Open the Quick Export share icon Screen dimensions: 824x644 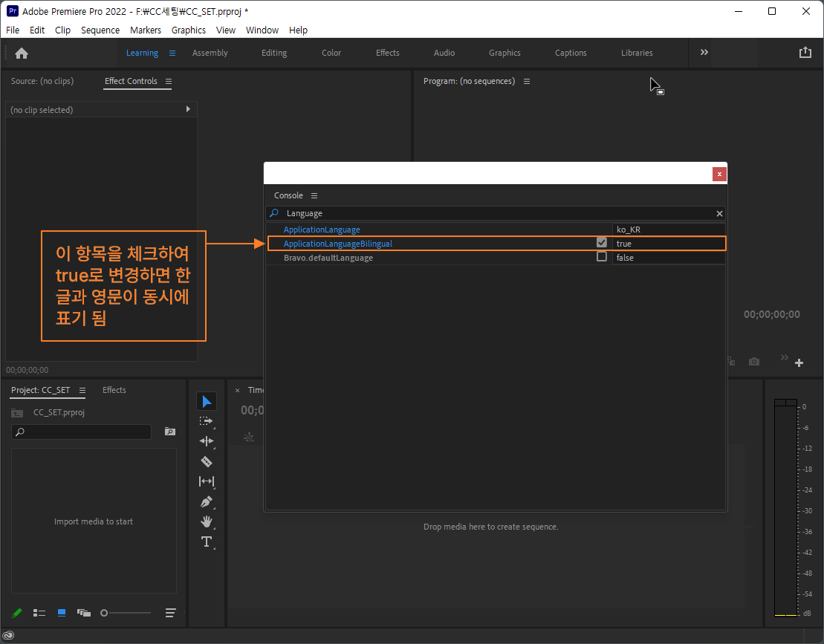[805, 53]
